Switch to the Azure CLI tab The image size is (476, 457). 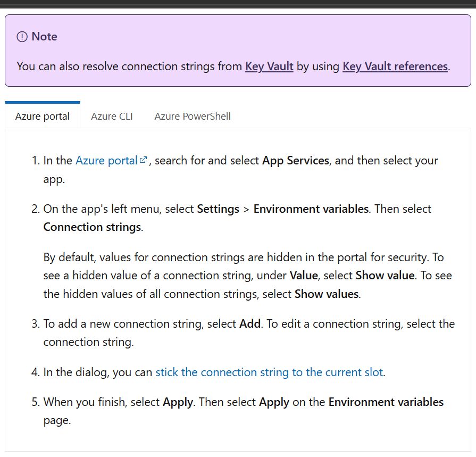tap(112, 117)
